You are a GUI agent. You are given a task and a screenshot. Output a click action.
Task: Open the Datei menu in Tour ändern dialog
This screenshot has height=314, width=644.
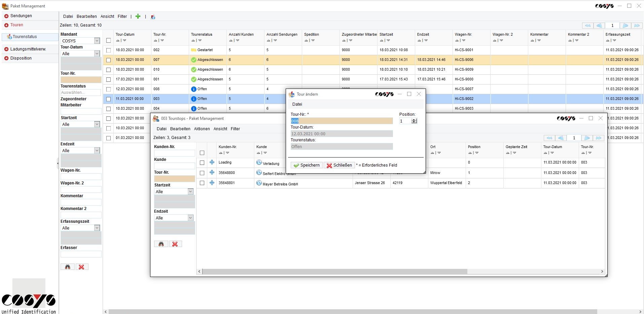click(297, 104)
